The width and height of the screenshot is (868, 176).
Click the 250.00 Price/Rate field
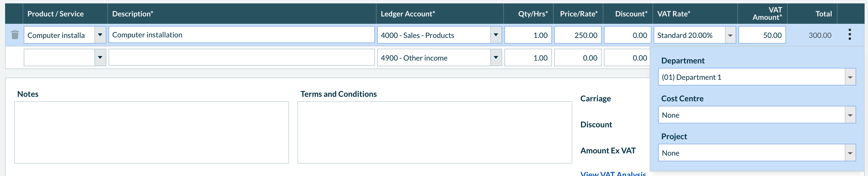(x=578, y=35)
